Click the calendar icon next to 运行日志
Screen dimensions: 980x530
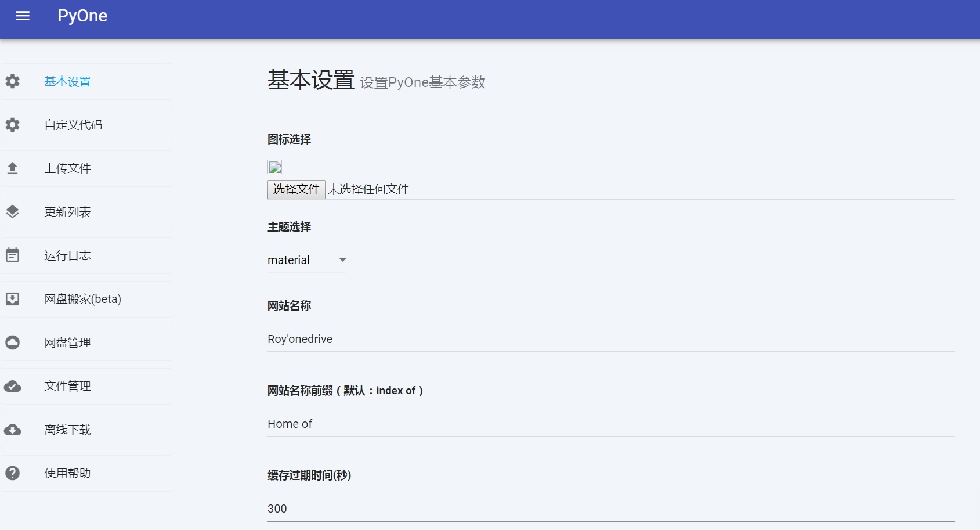[x=12, y=255]
